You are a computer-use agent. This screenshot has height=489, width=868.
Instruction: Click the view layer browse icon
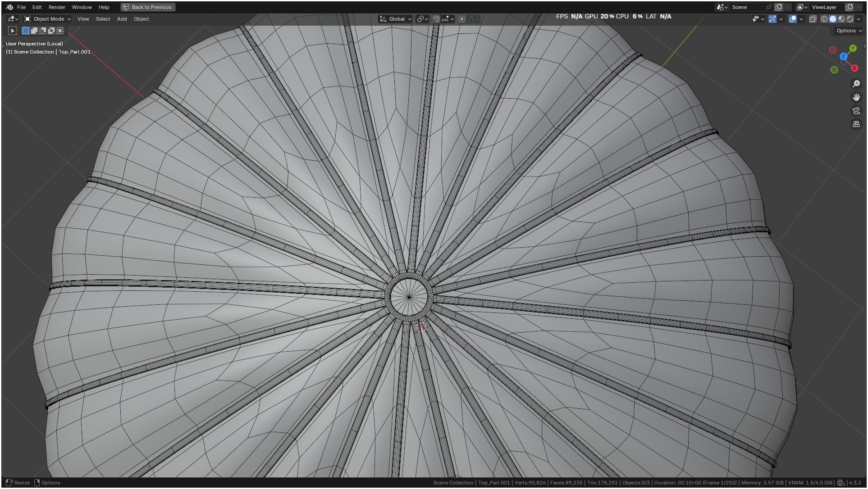(802, 7)
